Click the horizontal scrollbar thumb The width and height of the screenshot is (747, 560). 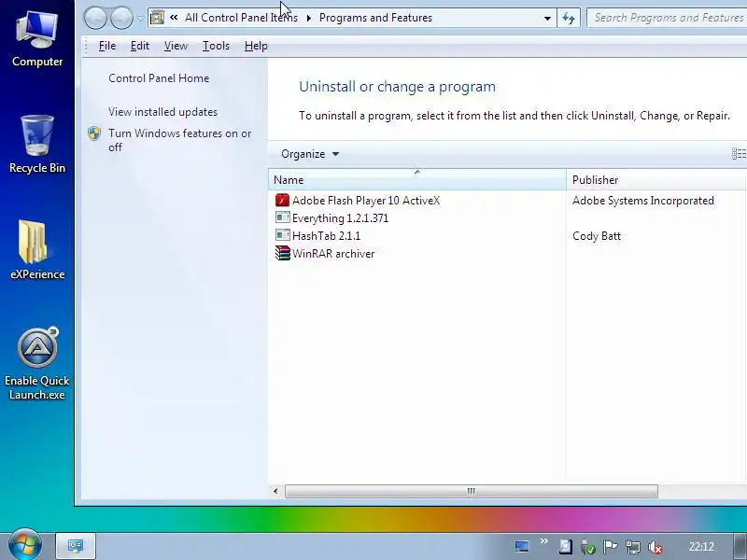coord(472,491)
